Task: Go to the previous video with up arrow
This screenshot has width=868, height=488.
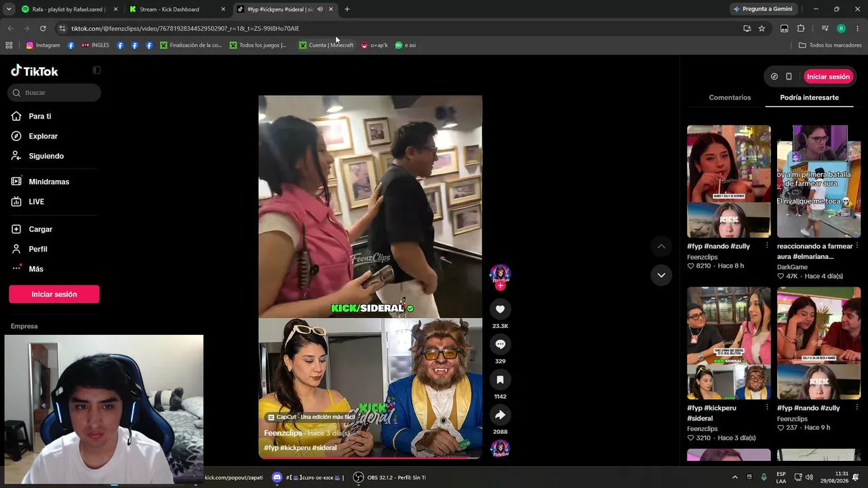Action: (661, 246)
